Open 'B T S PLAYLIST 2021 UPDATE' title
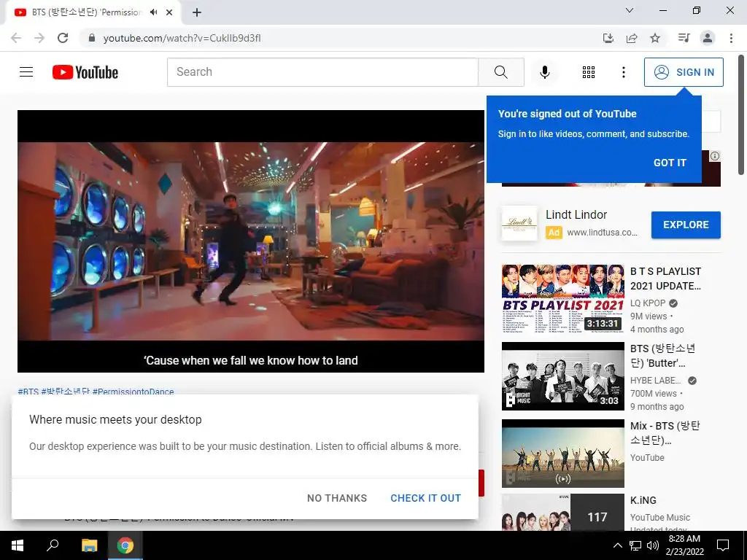 click(x=665, y=279)
